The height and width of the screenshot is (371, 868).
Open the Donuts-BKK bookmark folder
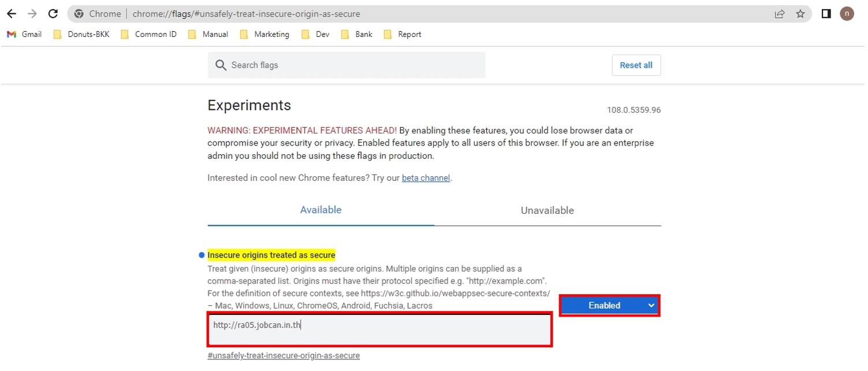pyautogui.click(x=81, y=34)
